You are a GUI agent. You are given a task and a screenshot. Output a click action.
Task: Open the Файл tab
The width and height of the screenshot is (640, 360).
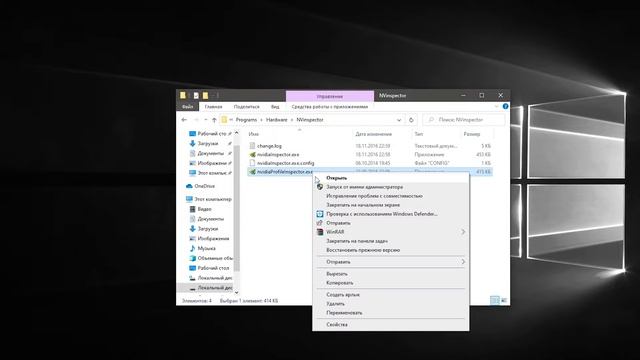187,107
